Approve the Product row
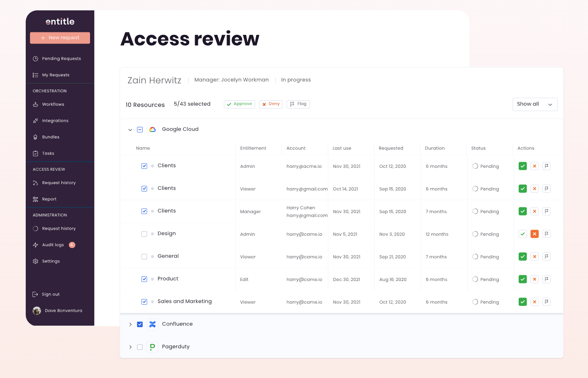The width and height of the screenshot is (588, 378). pos(523,279)
